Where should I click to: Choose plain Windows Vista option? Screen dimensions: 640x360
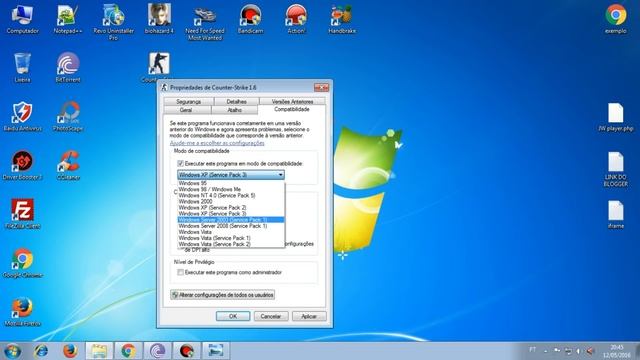pos(231,232)
